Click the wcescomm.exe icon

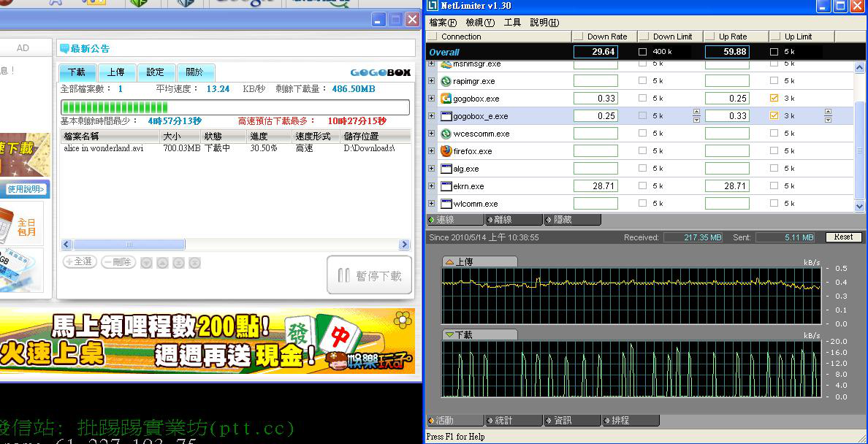[446, 134]
